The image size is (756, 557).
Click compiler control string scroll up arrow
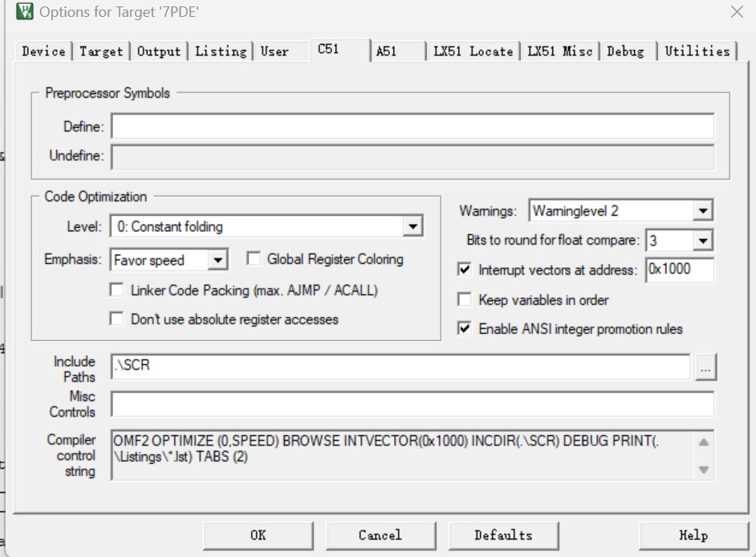coord(704,441)
